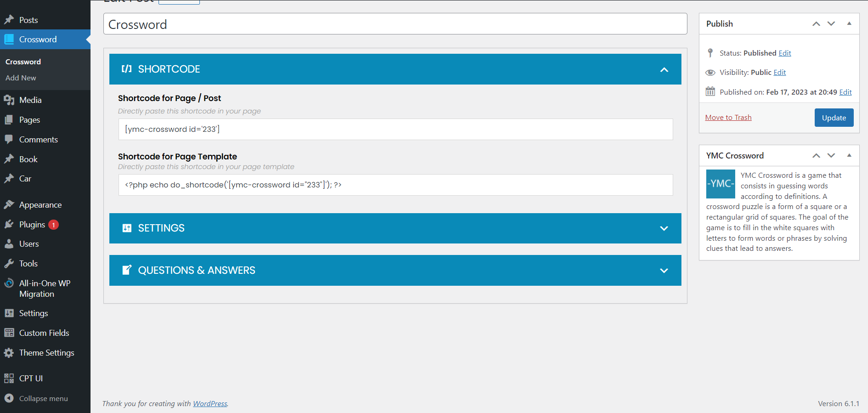Move Publish box up arrow
Viewport: 868px width, 413px height.
816,24
